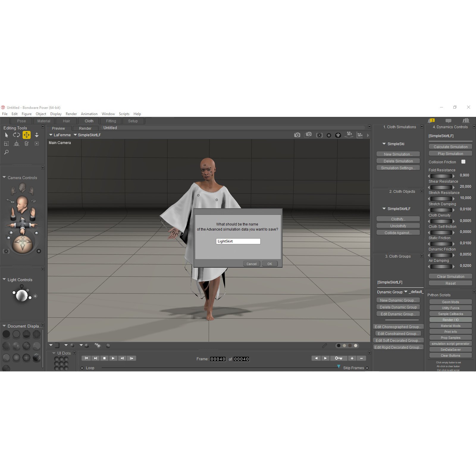Click Cancel in the save name dialog
Screen dimensions: 476x476
click(251, 264)
